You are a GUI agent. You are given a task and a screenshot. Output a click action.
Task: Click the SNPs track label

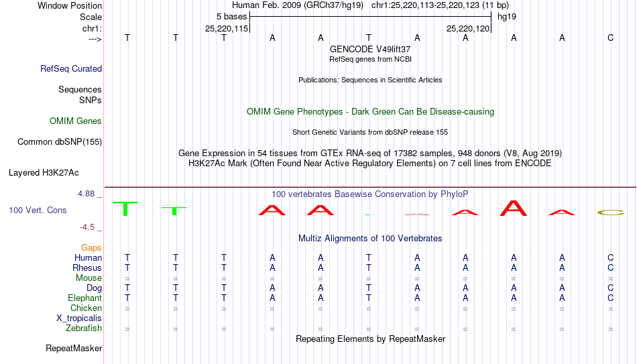91,100
